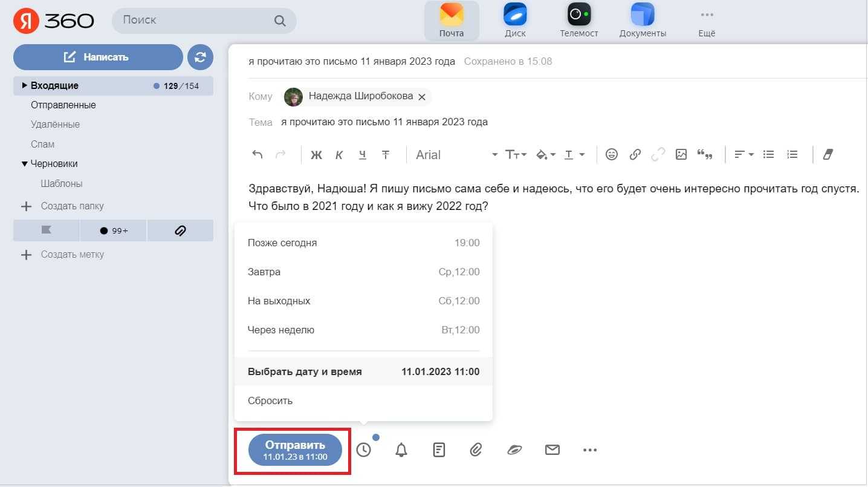Collapse the Черновики folder tree
Screen dimensions: 868x487
coord(25,164)
